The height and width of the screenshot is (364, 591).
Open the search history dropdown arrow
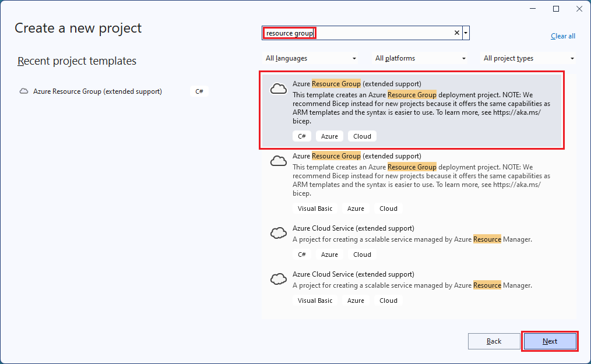(x=466, y=33)
